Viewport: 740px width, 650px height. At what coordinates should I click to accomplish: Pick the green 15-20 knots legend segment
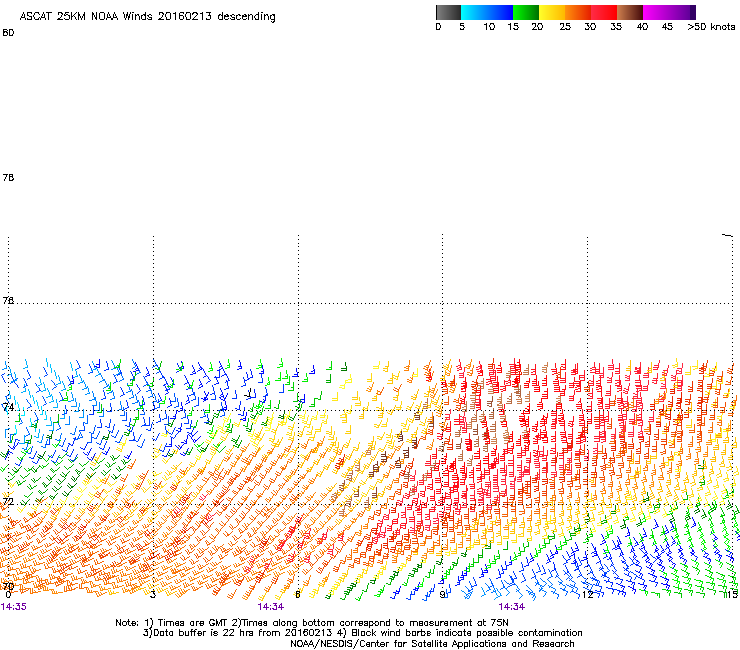click(526, 12)
